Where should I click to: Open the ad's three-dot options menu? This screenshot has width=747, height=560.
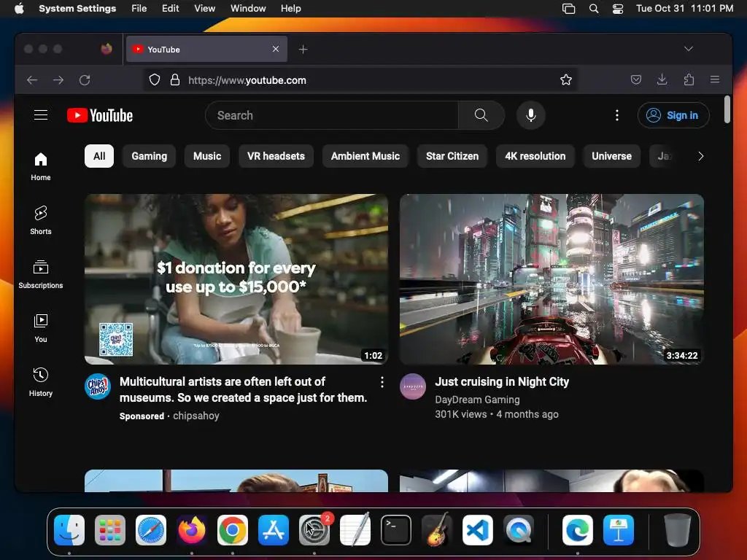pyautogui.click(x=382, y=382)
